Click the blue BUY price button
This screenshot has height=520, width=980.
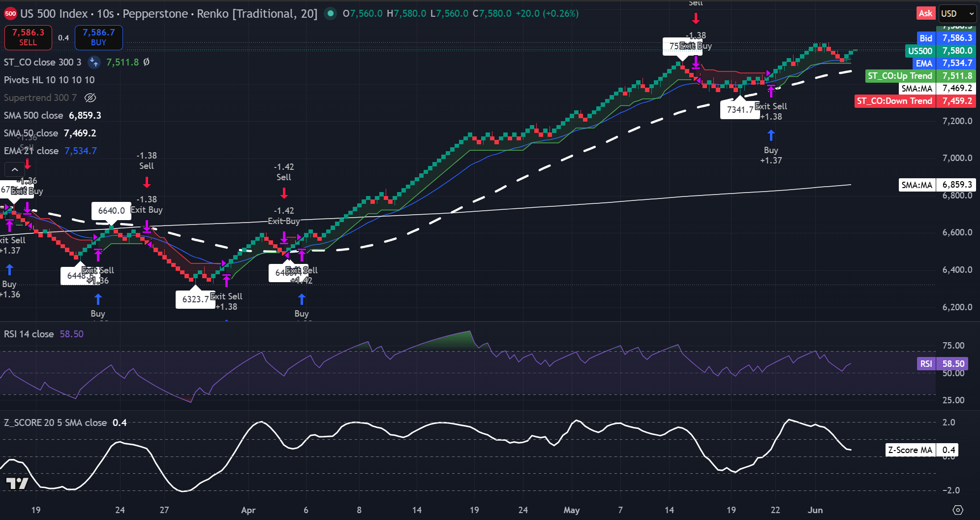98,37
